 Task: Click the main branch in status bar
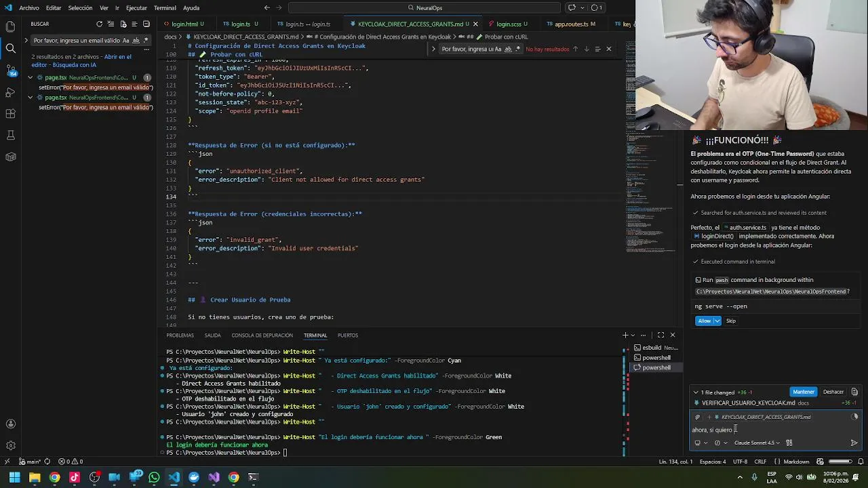[31, 462]
